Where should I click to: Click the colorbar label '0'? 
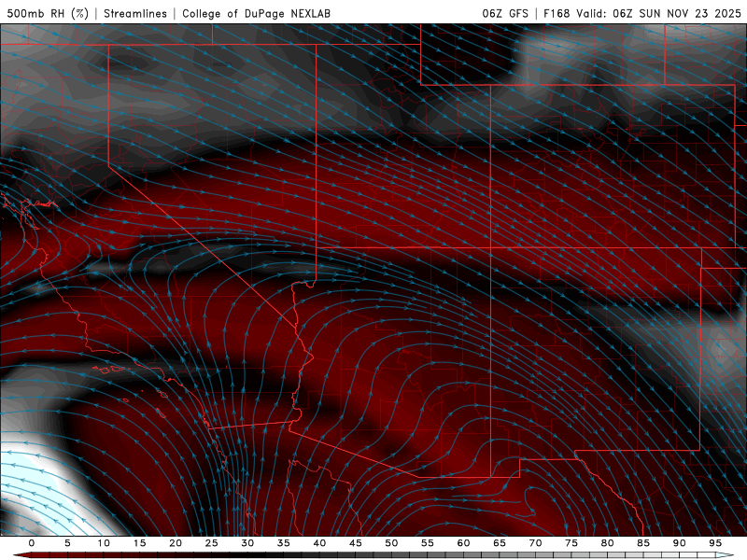[x=32, y=543]
